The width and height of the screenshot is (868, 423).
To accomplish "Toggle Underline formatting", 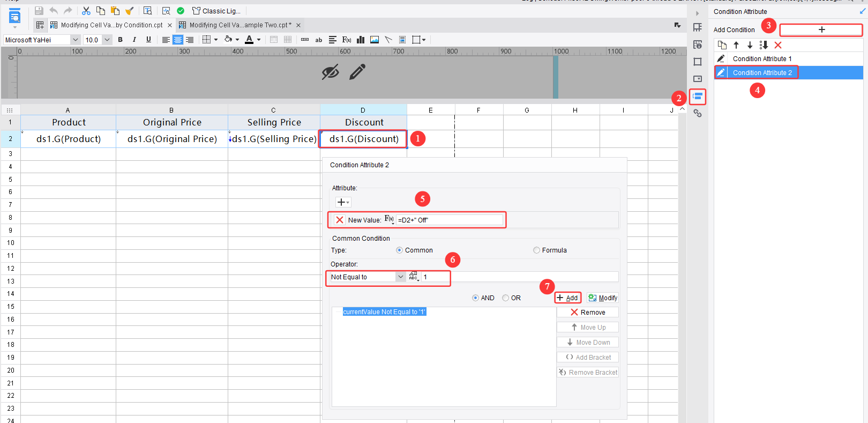I will (x=148, y=40).
